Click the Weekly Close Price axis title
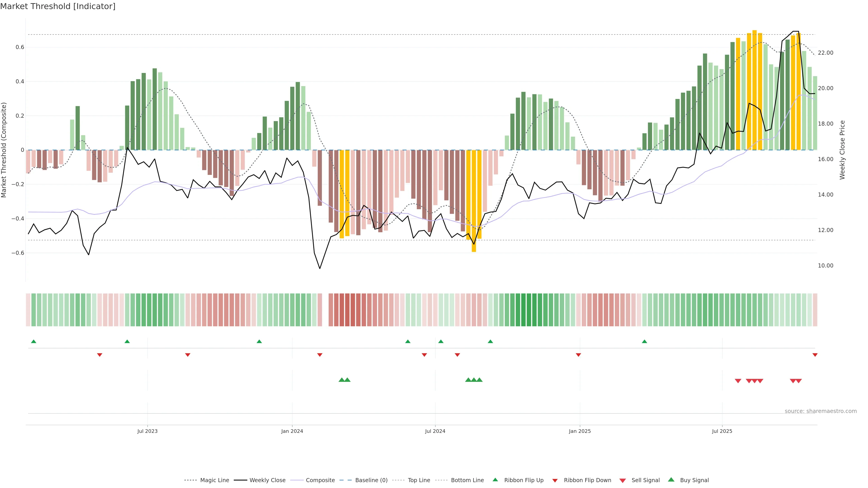The image size is (868, 488). coord(842,150)
